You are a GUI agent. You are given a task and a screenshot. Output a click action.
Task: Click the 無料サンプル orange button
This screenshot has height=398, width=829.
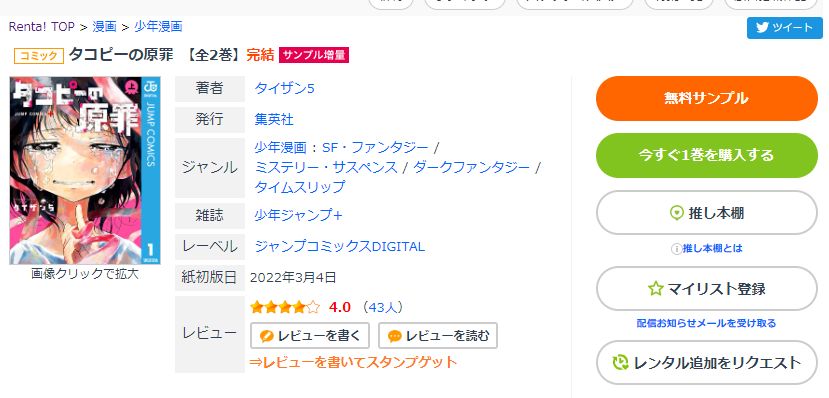(706, 98)
